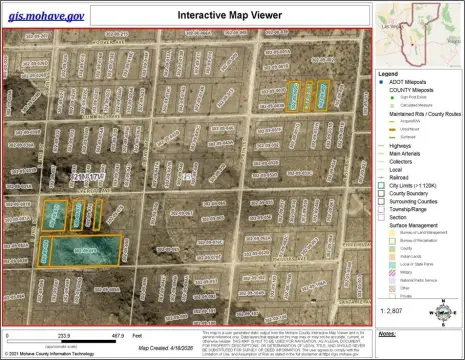Select the Bureau of Reclamation swatch
This screenshot has width=465, height=360.
392,241
